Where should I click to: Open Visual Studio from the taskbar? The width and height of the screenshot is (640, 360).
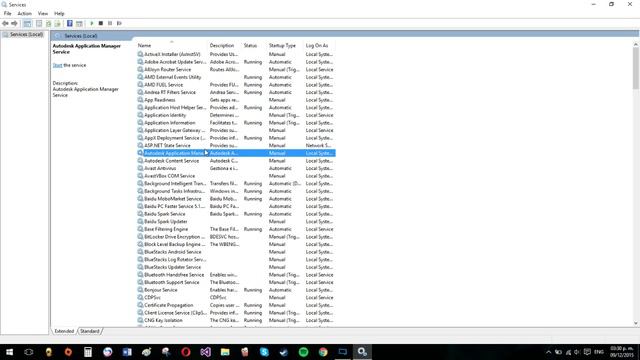pos(205,352)
